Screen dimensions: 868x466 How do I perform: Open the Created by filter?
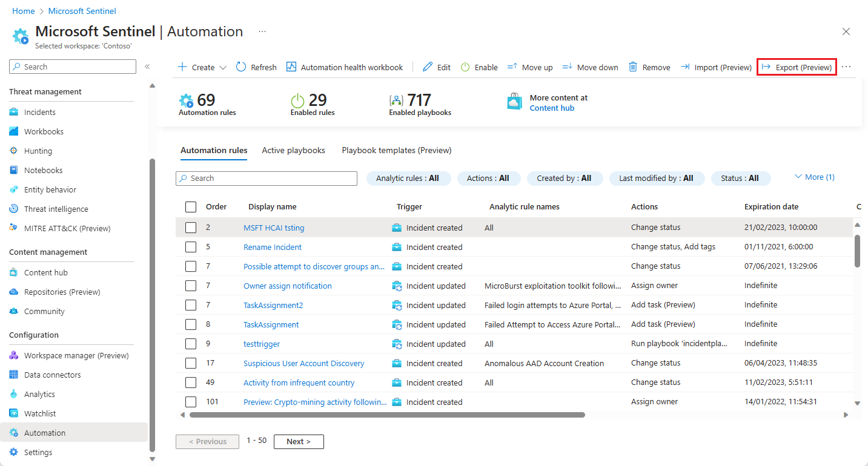coord(564,179)
